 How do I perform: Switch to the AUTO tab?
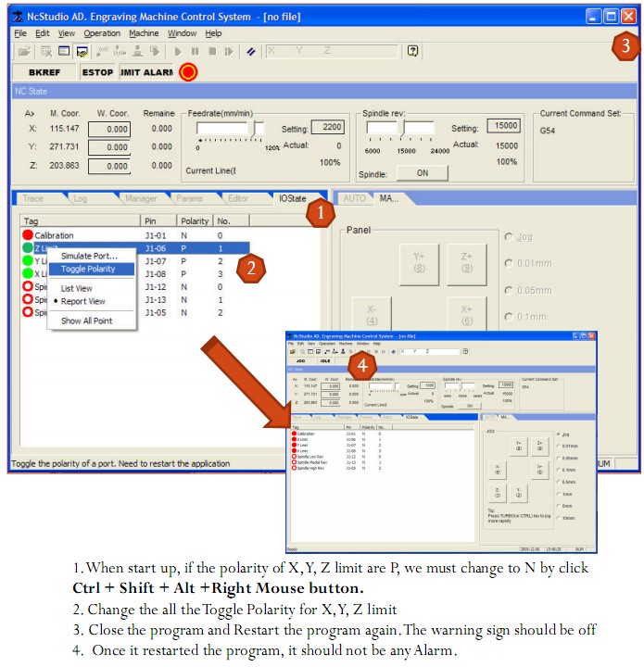(x=354, y=198)
